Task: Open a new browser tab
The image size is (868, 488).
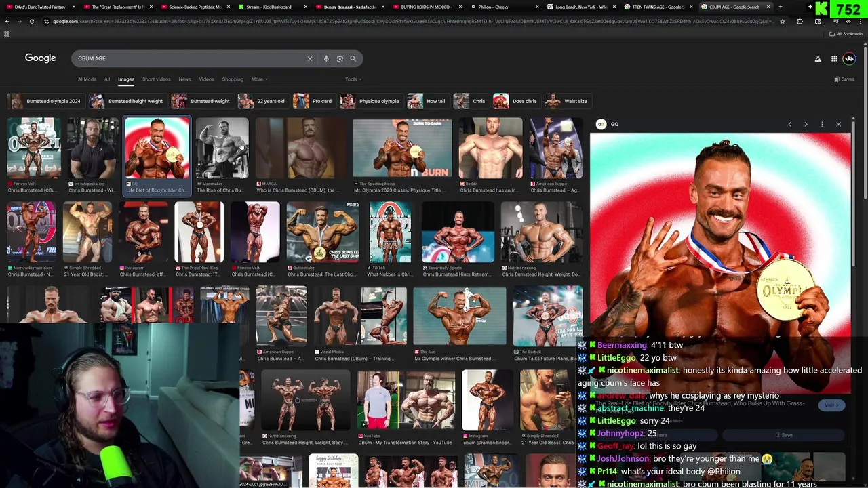Action: [x=780, y=7]
